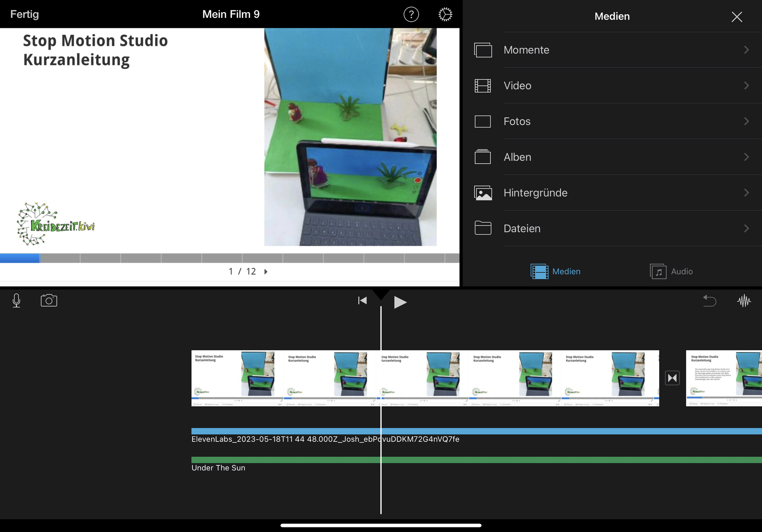Click the stop motion photo in preview

coord(351,137)
